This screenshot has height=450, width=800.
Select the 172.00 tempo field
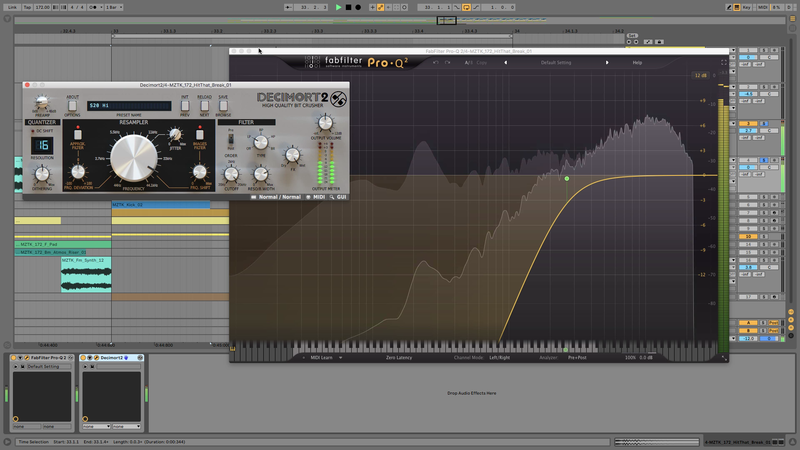click(43, 7)
